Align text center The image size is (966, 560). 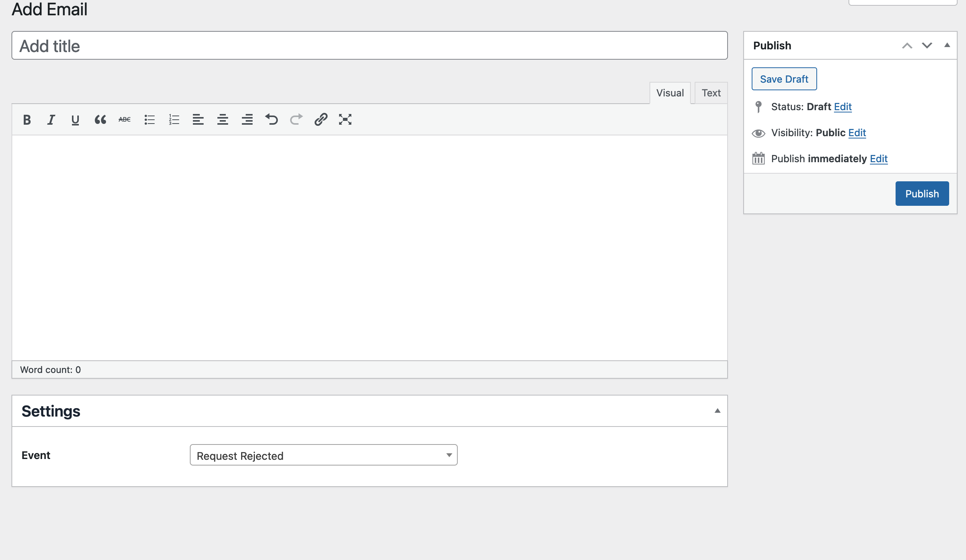(223, 120)
